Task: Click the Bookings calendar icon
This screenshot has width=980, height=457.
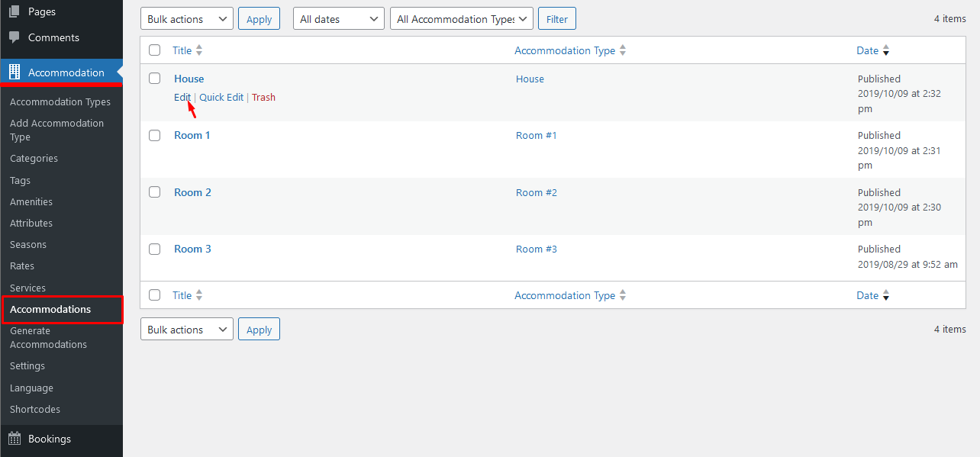Action: (15, 439)
